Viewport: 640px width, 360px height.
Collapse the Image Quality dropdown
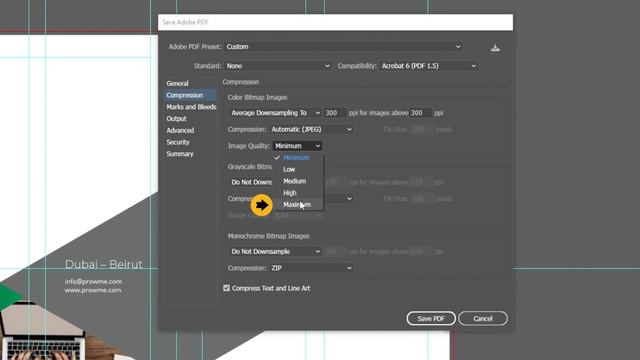click(x=298, y=146)
